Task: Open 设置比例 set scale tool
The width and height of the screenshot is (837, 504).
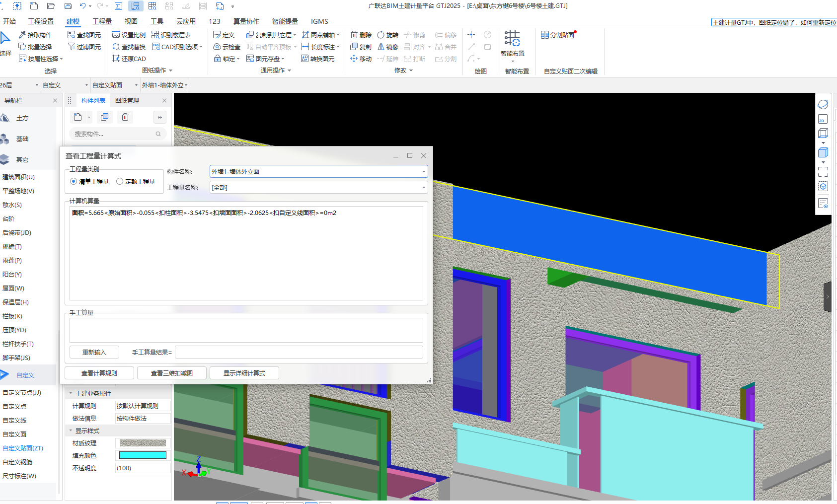Action: point(129,35)
